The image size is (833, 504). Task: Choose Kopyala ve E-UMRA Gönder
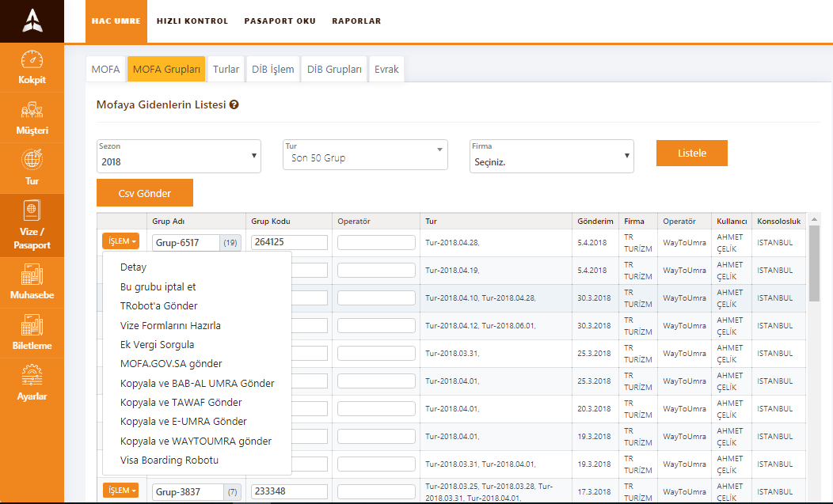(183, 422)
